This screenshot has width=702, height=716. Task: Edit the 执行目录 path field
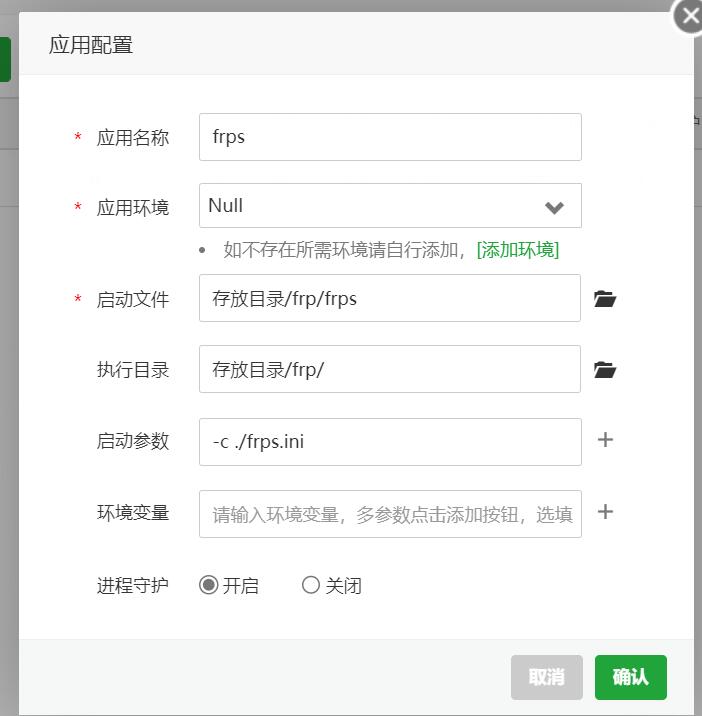tap(390, 369)
